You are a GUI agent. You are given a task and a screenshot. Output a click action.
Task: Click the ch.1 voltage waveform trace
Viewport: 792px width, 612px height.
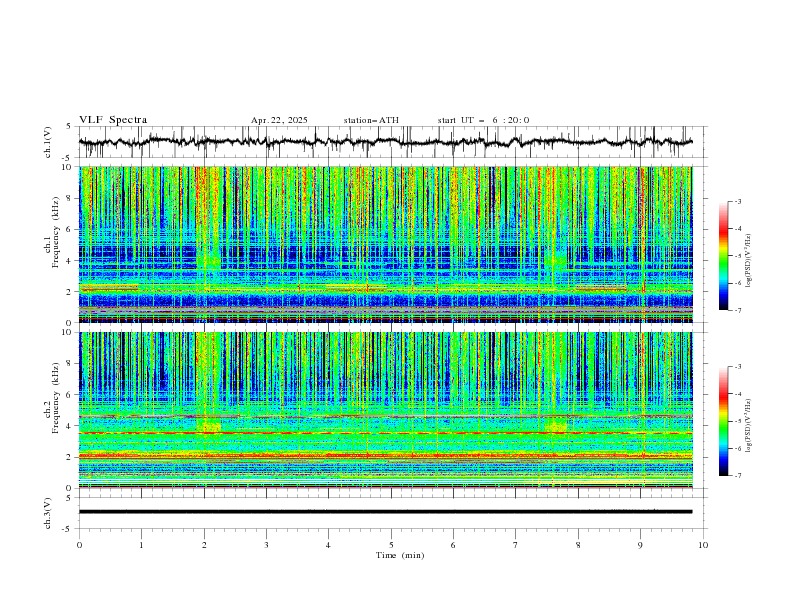(x=385, y=142)
